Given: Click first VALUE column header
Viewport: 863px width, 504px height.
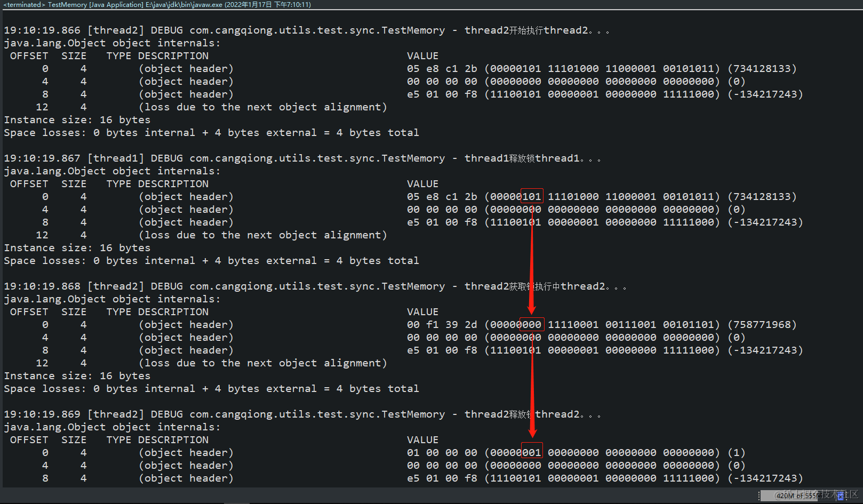Looking at the screenshot, I should 422,56.
